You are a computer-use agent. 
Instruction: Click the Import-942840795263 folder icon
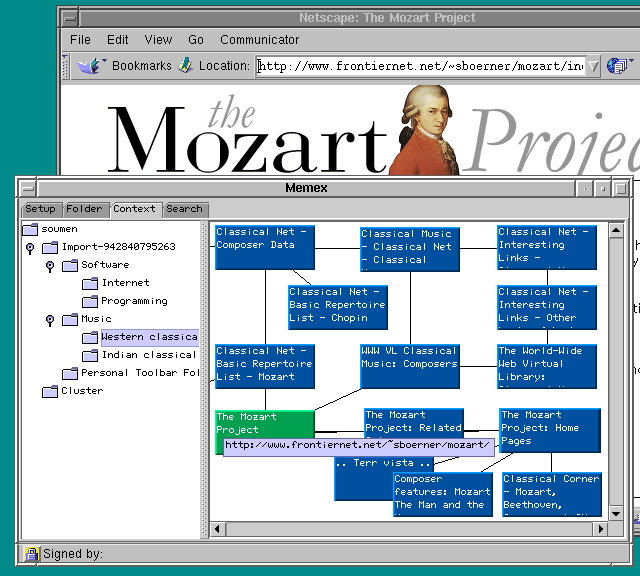tap(50, 247)
